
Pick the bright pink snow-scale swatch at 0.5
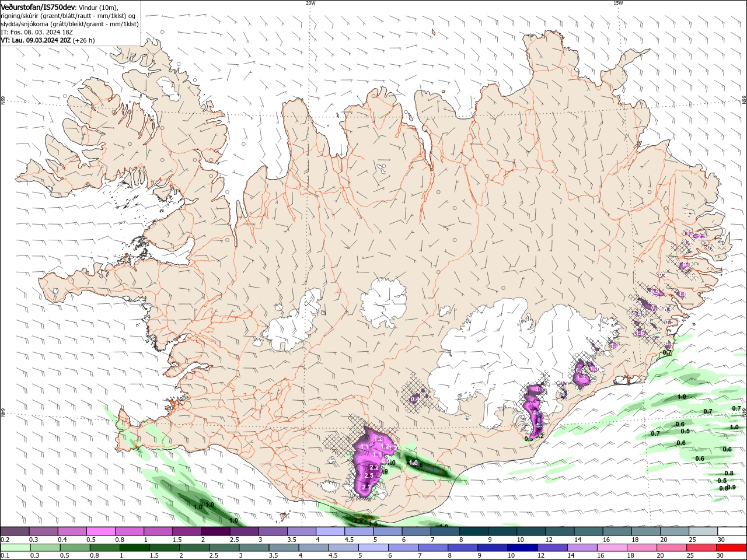(x=100, y=531)
